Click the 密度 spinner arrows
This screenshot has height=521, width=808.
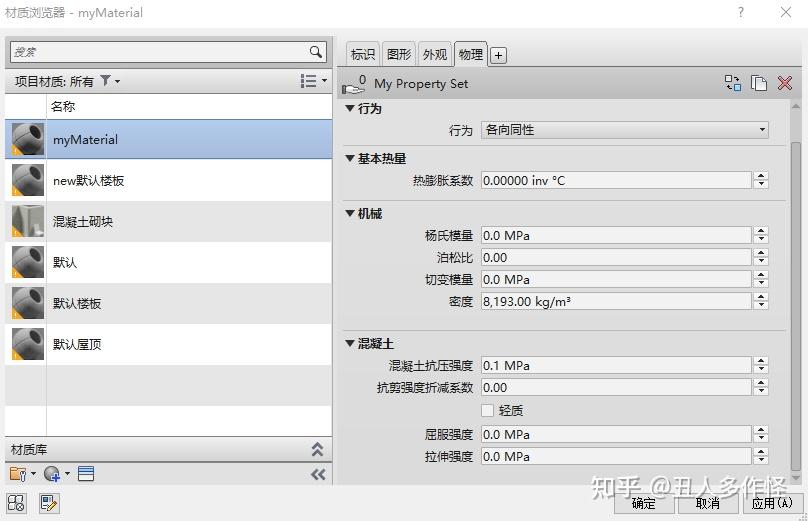pyautogui.click(x=761, y=301)
